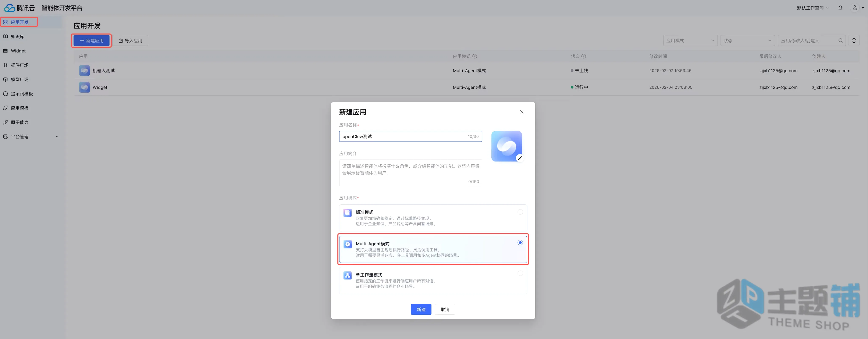
Task: Click the search magnifier icon
Action: coord(841,40)
